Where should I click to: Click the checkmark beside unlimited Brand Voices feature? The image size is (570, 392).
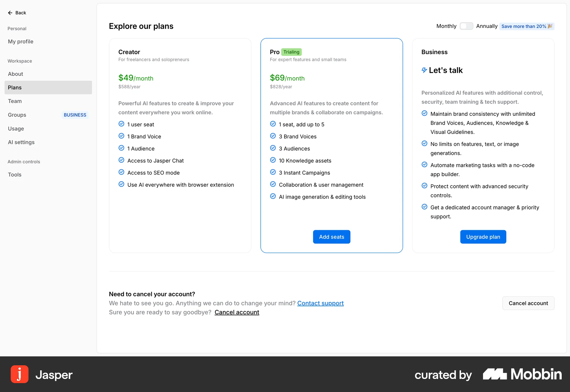(x=424, y=113)
